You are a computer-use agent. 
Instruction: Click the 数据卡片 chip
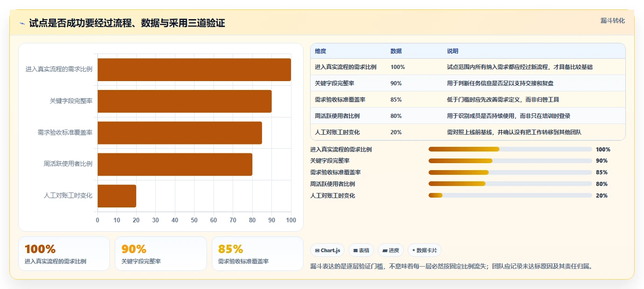coord(424,250)
